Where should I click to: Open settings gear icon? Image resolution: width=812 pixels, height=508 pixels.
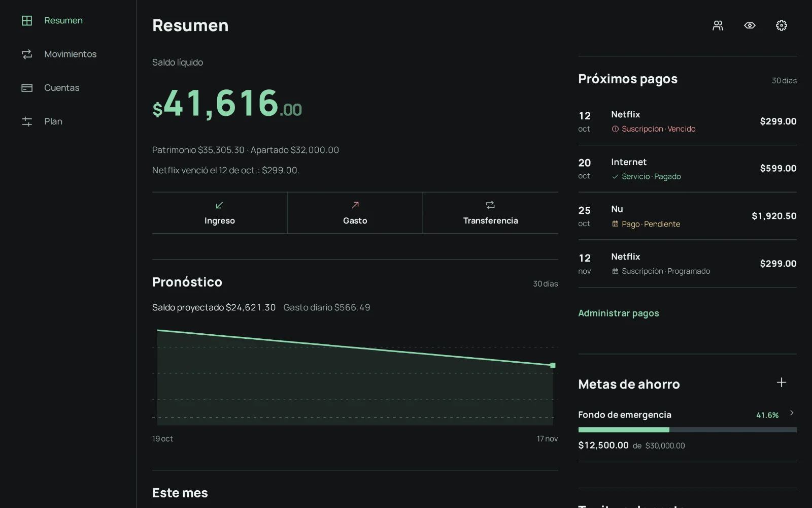[x=782, y=25]
